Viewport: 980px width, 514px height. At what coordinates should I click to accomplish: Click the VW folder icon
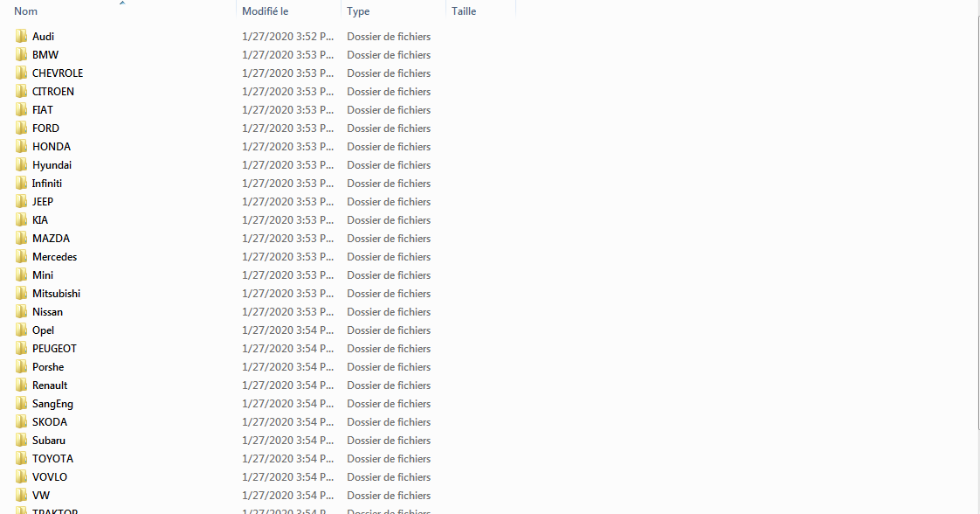tap(21, 495)
